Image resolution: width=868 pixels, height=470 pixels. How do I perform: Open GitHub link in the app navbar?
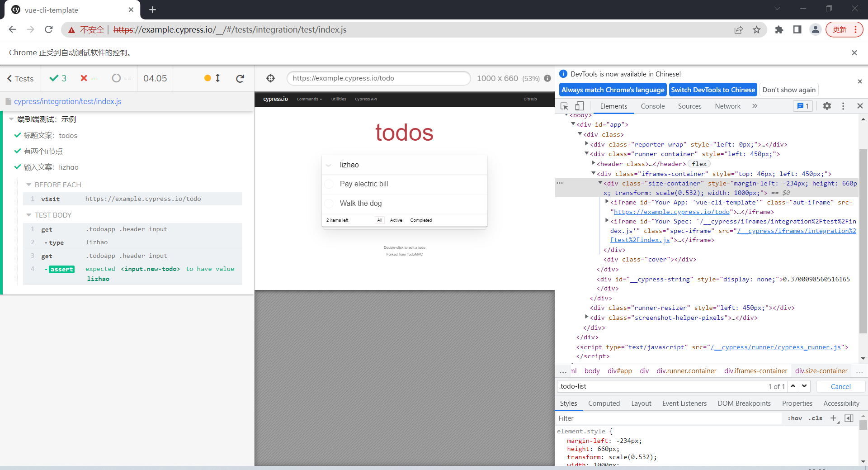530,99
